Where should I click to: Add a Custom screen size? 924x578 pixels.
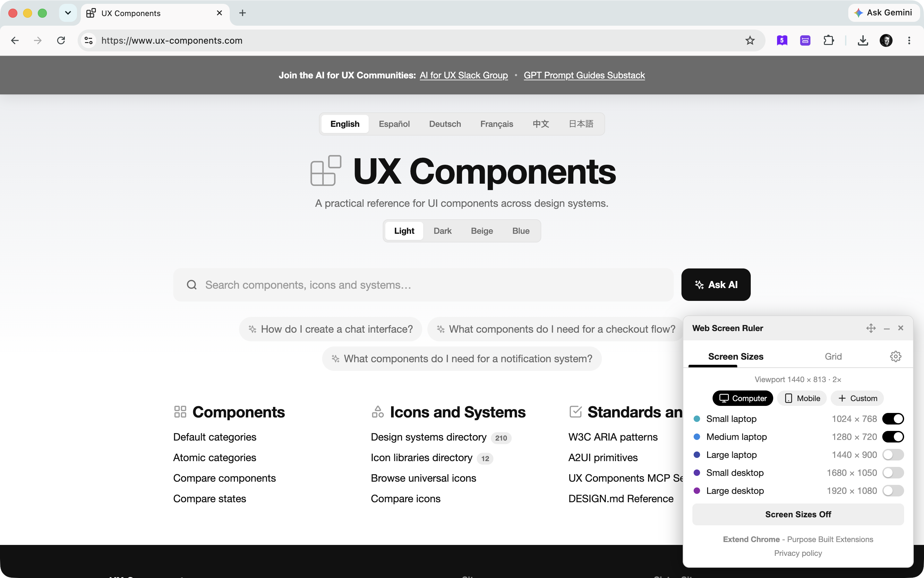coord(857,398)
